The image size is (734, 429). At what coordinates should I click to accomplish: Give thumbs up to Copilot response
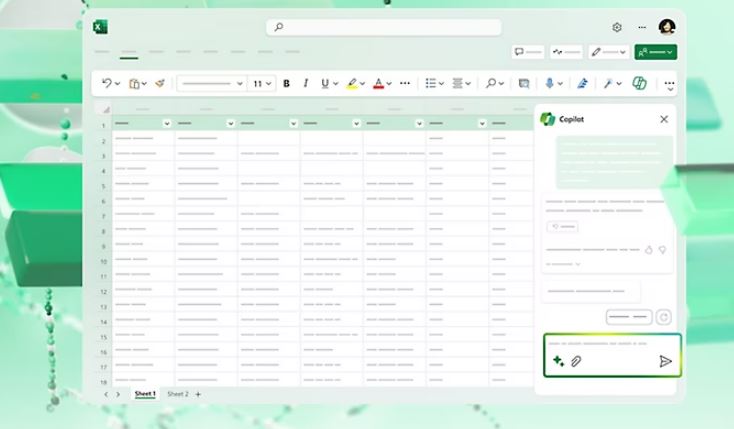click(x=648, y=250)
